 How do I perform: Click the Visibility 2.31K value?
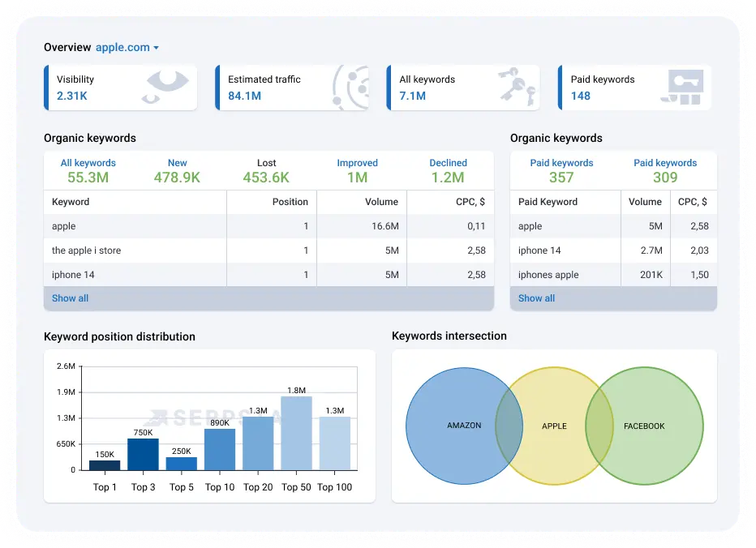72,96
